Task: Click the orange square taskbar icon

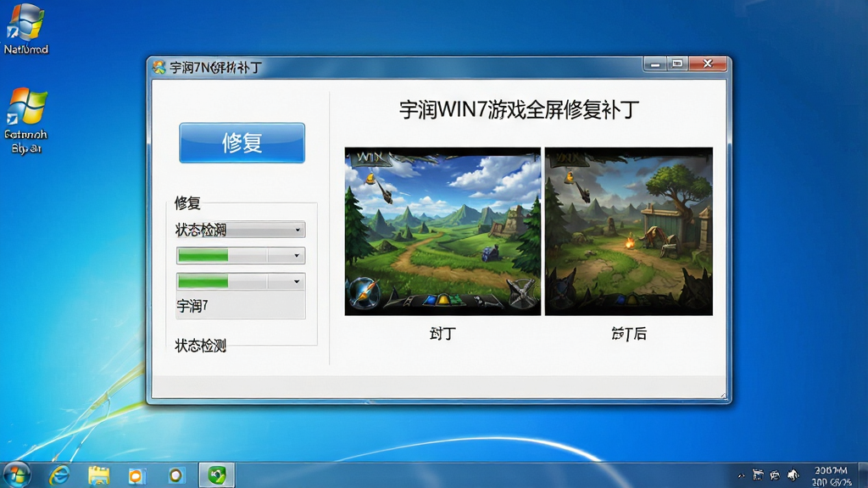Action: (x=136, y=476)
